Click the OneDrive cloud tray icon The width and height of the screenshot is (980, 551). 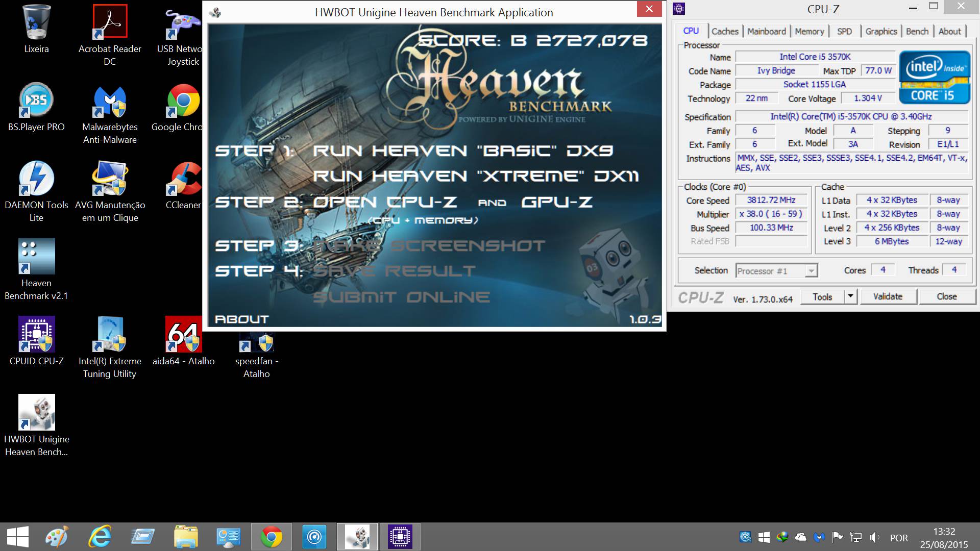801,537
